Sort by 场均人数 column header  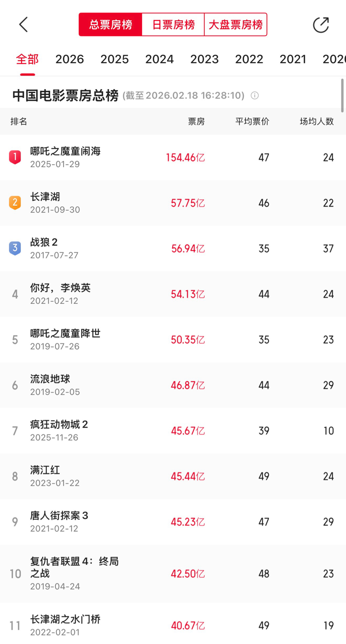[x=317, y=122]
